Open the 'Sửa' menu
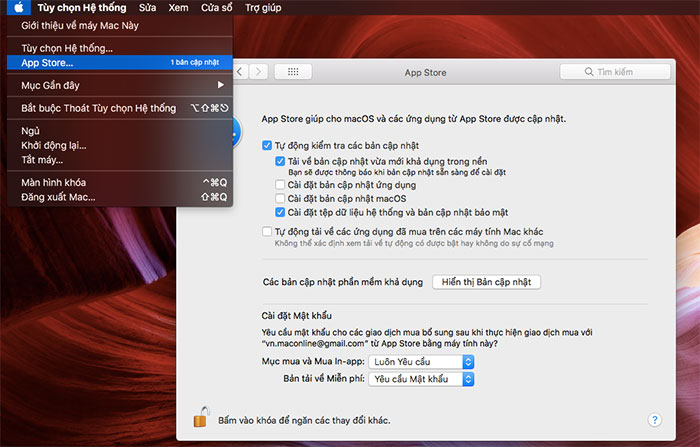 pos(147,8)
